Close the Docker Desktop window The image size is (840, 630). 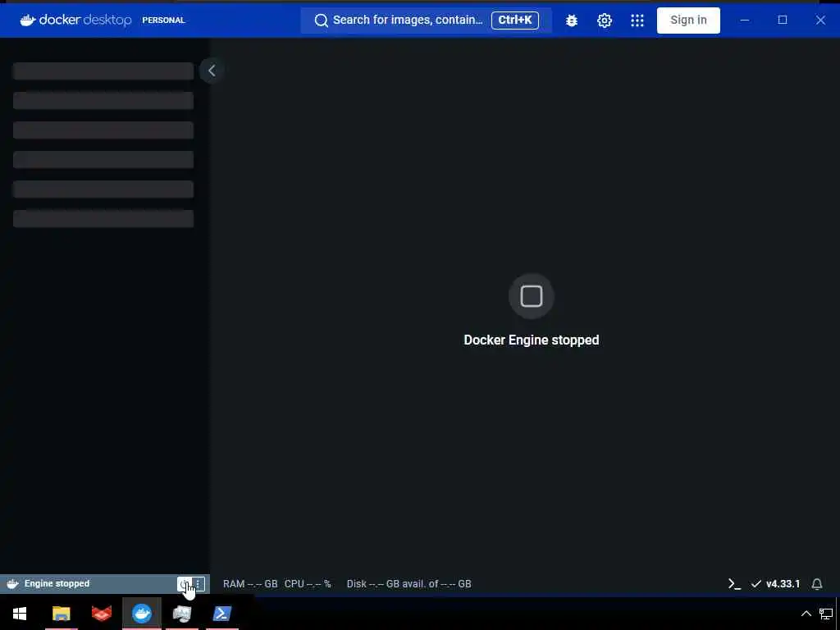(820, 21)
